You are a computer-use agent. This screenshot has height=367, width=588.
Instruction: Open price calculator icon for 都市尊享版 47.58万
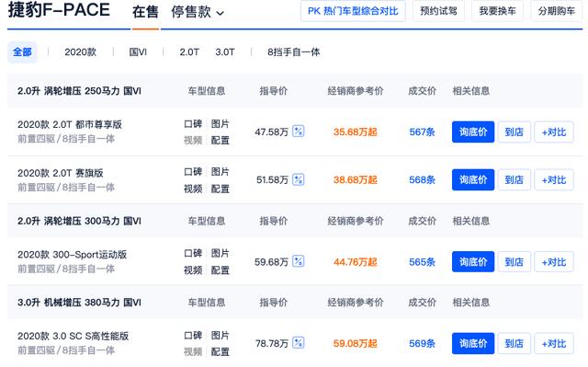point(298,132)
